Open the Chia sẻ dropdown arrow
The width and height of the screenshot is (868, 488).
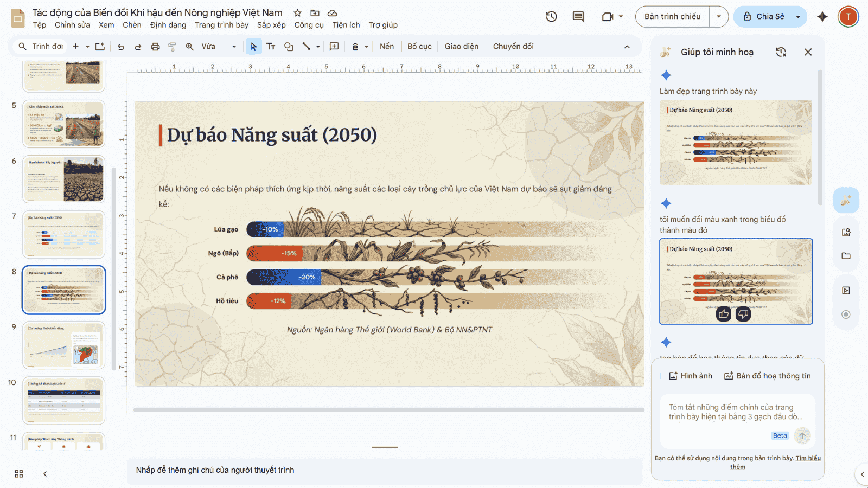pyautogui.click(x=798, y=17)
